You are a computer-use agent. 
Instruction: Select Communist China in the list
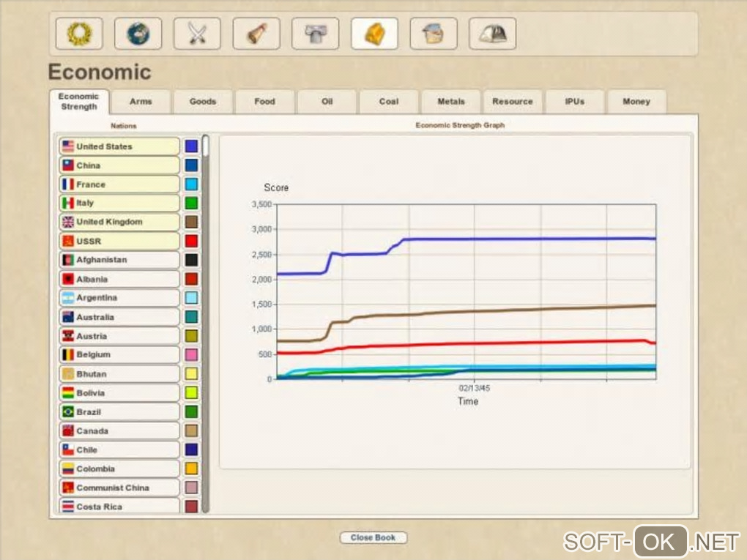coord(119,488)
